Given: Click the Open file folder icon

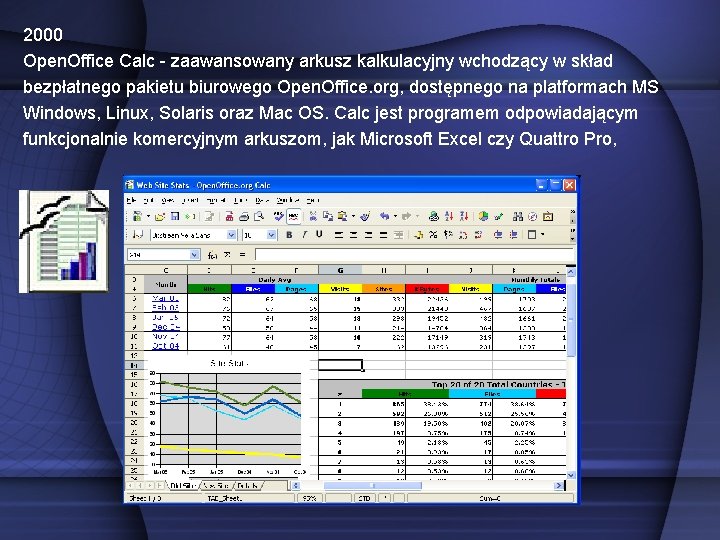Looking at the screenshot, I should coord(160,216).
